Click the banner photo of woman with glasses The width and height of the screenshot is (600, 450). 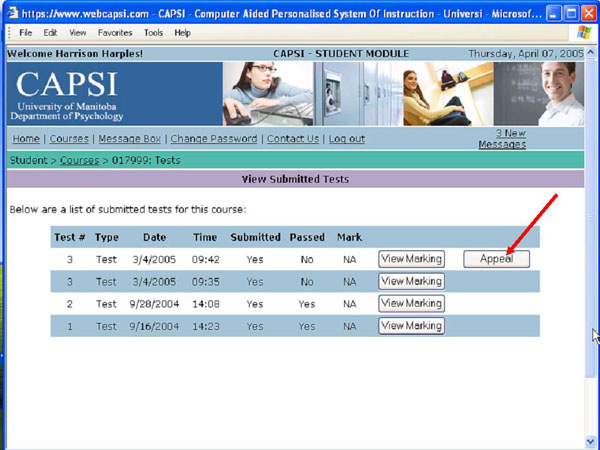point(268,94)
